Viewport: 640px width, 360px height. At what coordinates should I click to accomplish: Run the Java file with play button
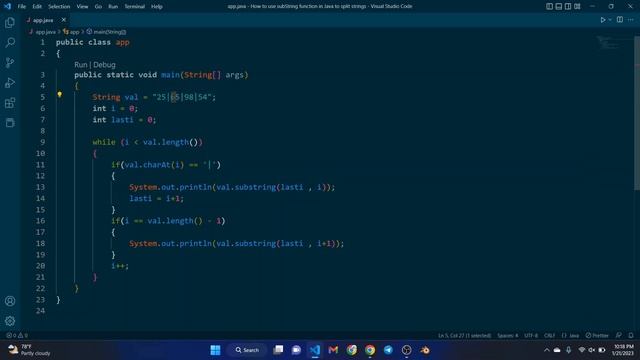click(x=602, y=20)
